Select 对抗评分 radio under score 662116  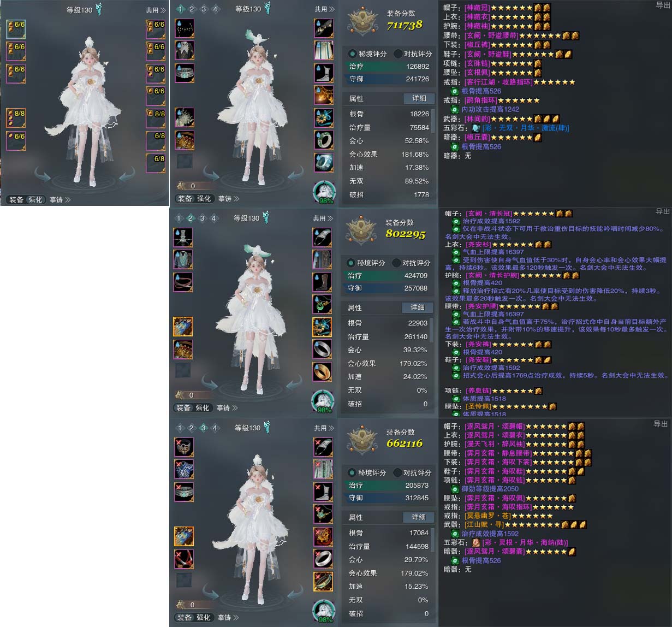point(398,472)
